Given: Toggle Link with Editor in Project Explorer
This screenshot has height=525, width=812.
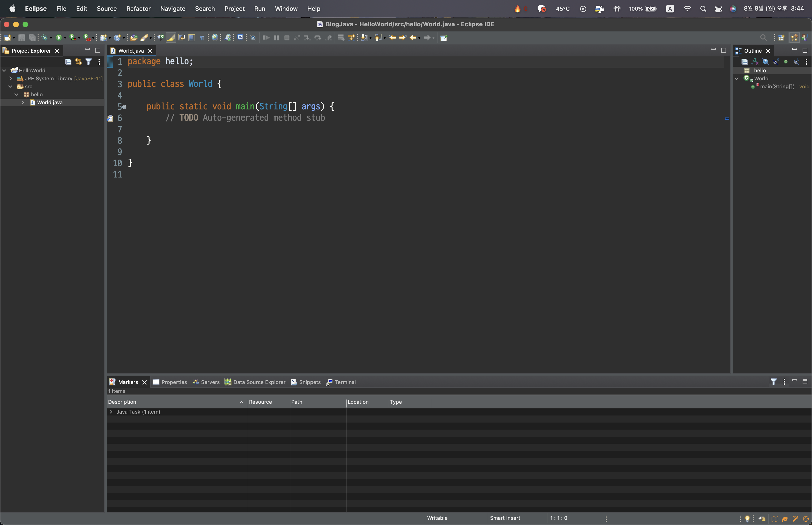Looking at the screenshot, I should point(78,62).
